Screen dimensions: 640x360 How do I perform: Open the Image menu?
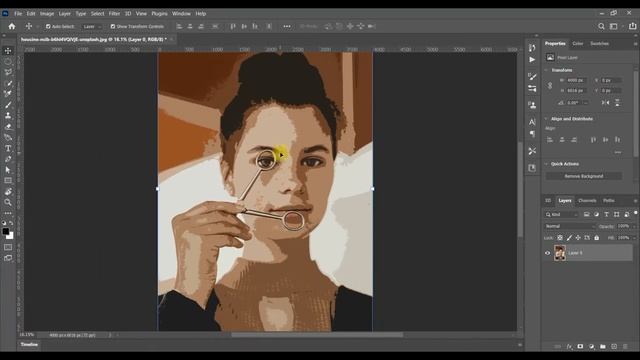click(x=47, y=13)
